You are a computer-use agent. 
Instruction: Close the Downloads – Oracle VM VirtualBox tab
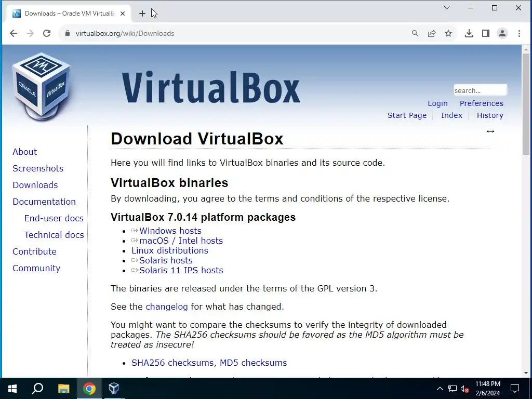(x=123, y=14)
